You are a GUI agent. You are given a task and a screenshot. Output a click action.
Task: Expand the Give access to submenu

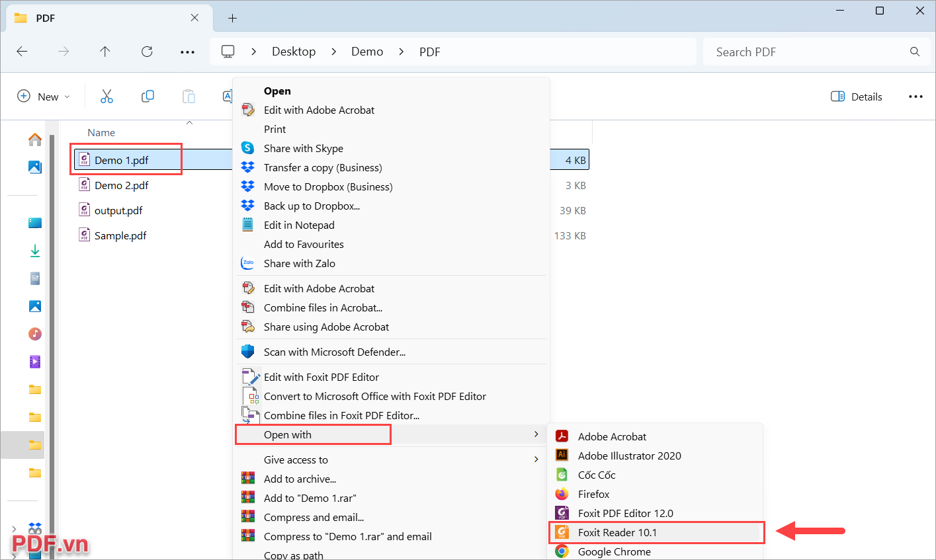[392, 460]
